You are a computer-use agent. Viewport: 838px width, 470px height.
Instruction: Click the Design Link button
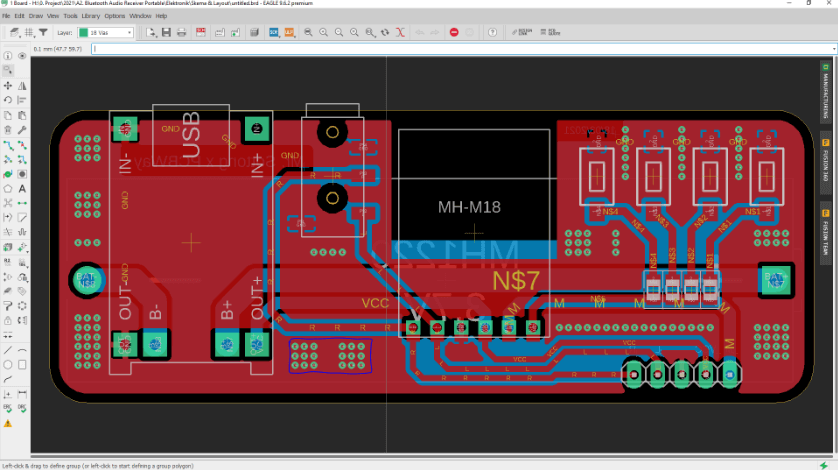(x=522, y=32)
